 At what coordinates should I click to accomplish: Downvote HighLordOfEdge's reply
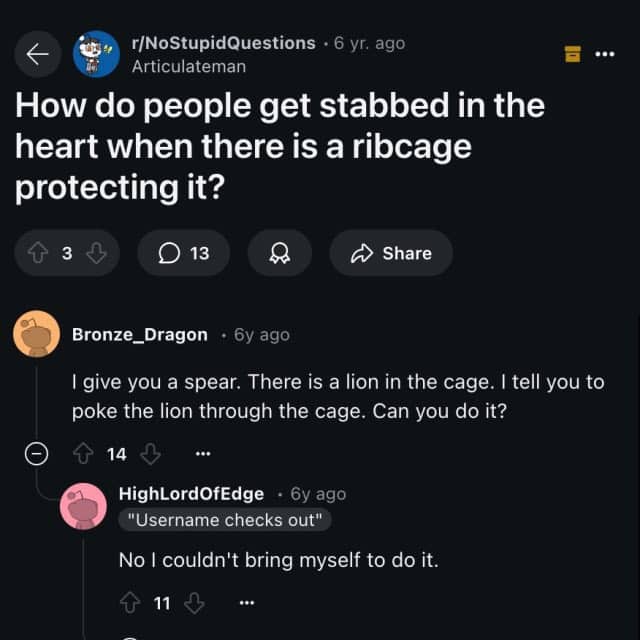click(x=194, y=602)
